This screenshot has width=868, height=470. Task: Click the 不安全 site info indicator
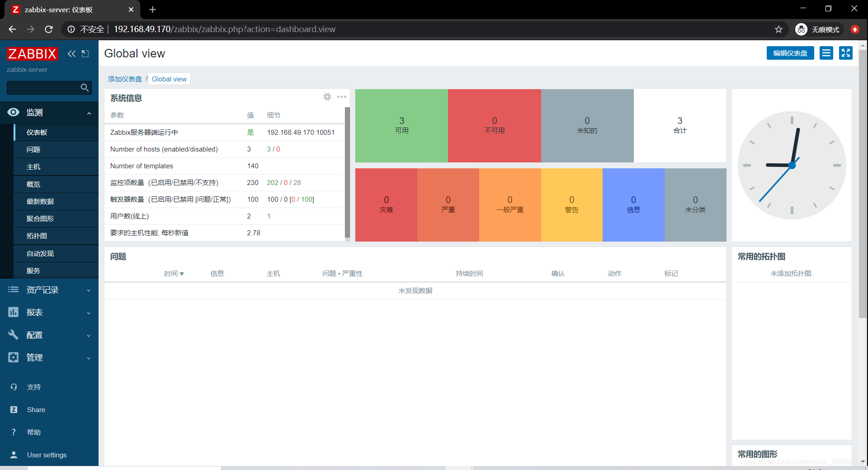click(x=86, y=29)
